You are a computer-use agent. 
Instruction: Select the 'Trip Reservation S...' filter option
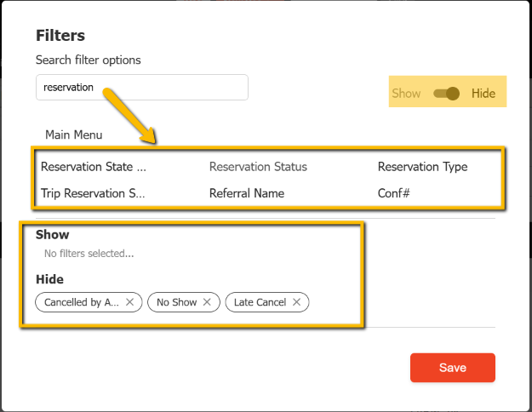click(x=93, y=193)
